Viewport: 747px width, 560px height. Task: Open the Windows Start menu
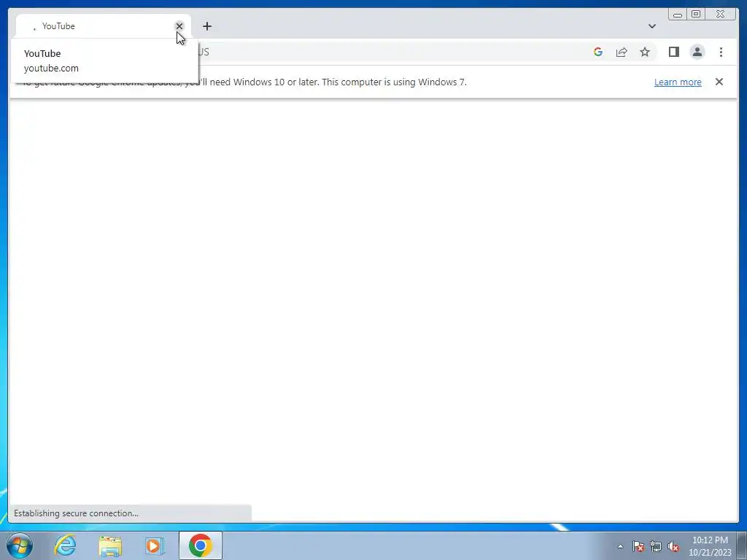coord(20,545)
